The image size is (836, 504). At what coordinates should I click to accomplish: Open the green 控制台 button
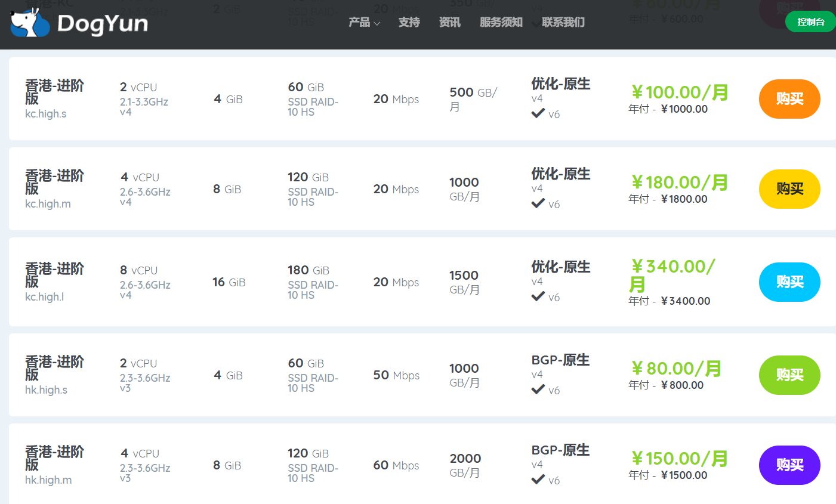point(810,22)
